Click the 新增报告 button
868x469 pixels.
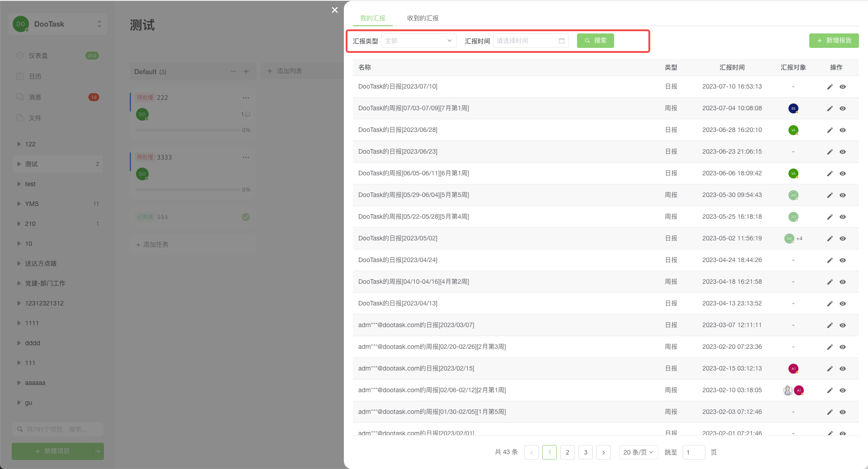[834, 41]
